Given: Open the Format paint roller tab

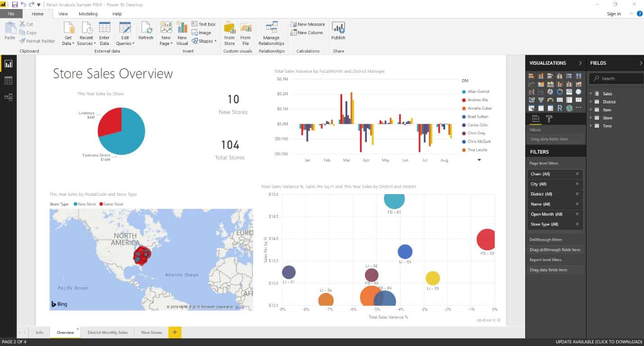Looking at the screenshot, I should coord(549,119).
